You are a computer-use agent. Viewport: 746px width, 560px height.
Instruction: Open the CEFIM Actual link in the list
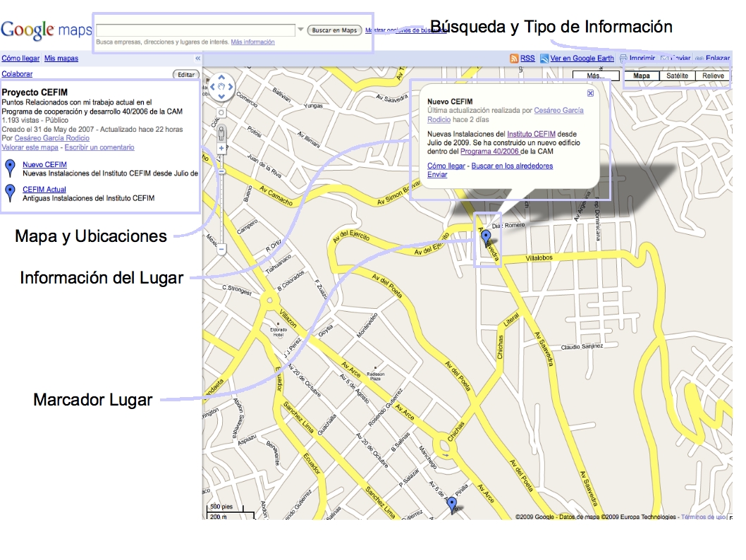pos(44,189)
